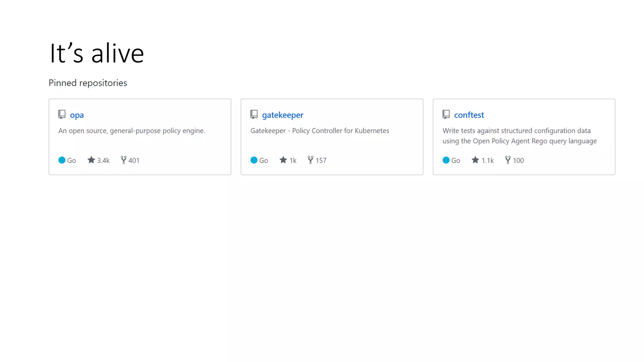Click the fork icon on the opa card
This screenshot has width=644, height=362.
[x=124, y=160]
